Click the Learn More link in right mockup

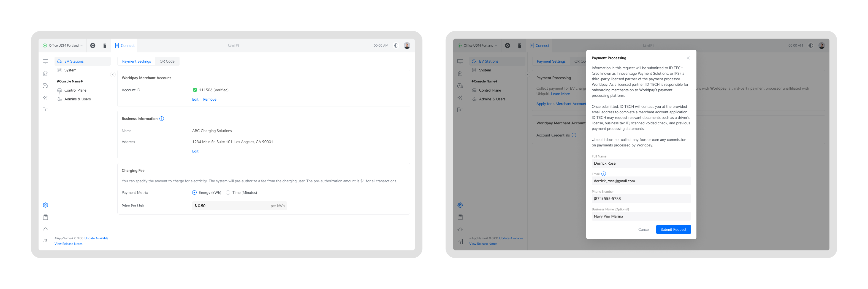(560, 94)
